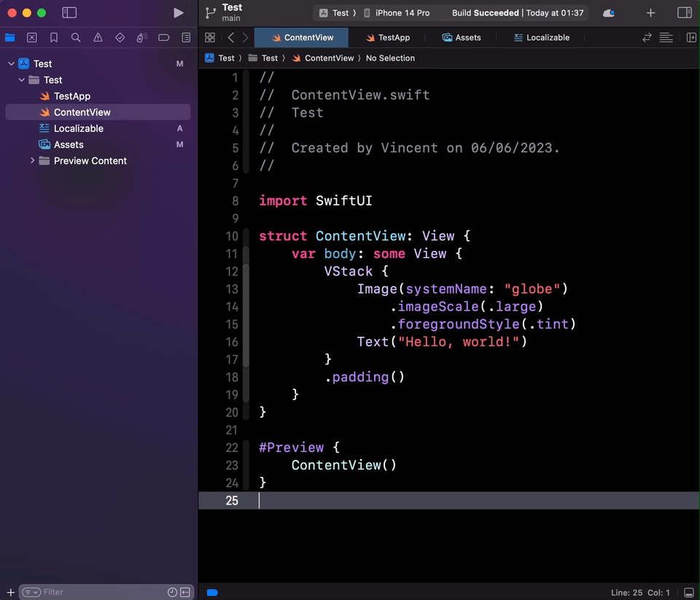700x600 pixels.
Task: Open the Report navigator
Action: click(186, 37)
